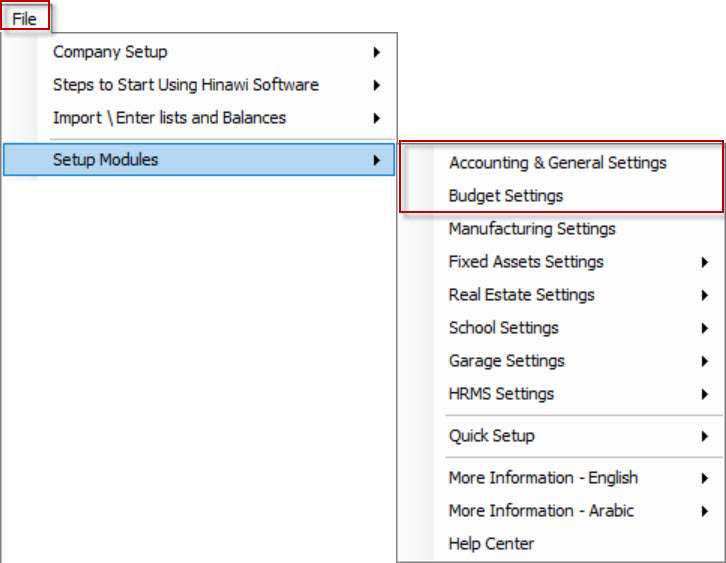
Task: Open Budget Settings
Action: tap(561, 196)
